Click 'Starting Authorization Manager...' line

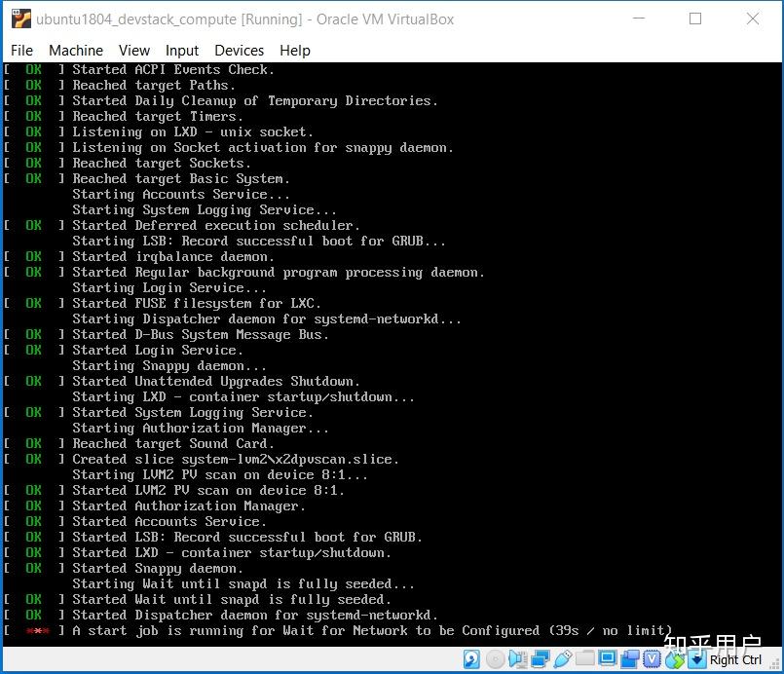[200, 428]
